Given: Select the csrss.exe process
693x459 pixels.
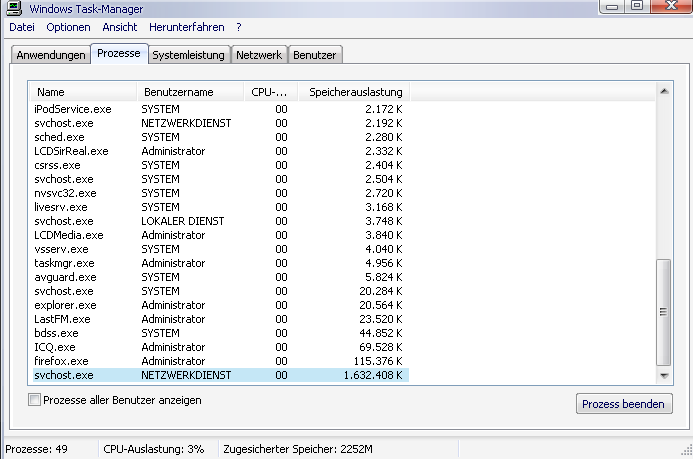Looking at the screenshot, I should (221, 165).
